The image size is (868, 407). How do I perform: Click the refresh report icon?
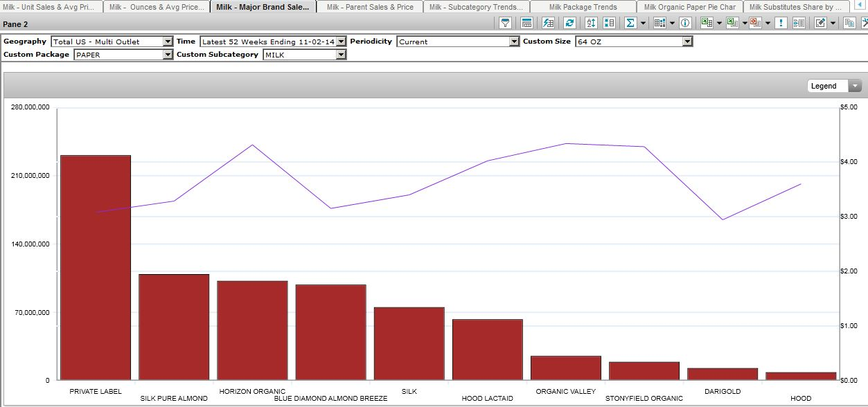click(569, 23)
